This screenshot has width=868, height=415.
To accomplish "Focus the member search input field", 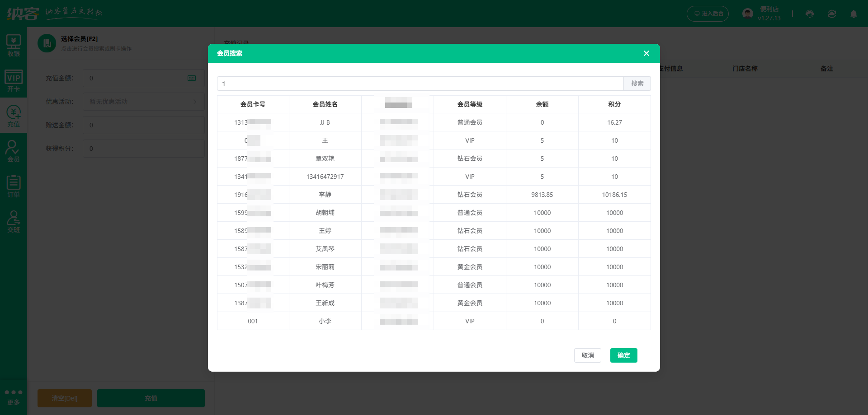I will tap(420, 84).
